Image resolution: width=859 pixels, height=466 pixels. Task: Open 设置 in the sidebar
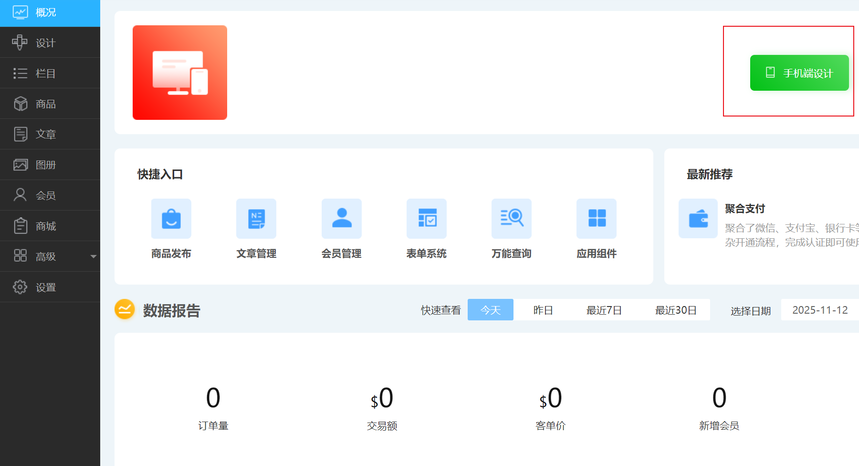click(x=45, y=288)
